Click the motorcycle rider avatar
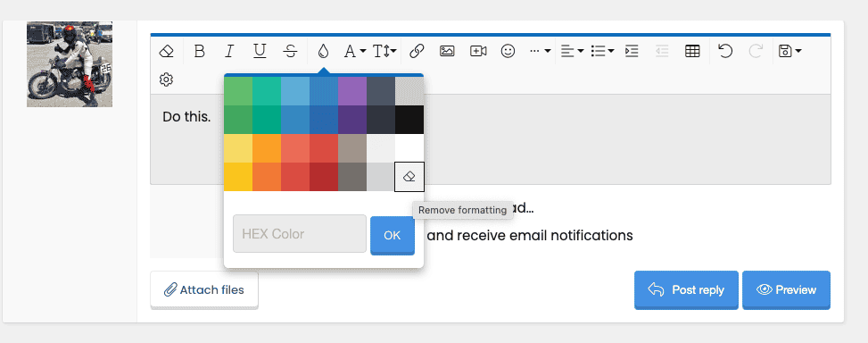Image resolution: width=868 pixels, height=343 pixels. point(70,64)
